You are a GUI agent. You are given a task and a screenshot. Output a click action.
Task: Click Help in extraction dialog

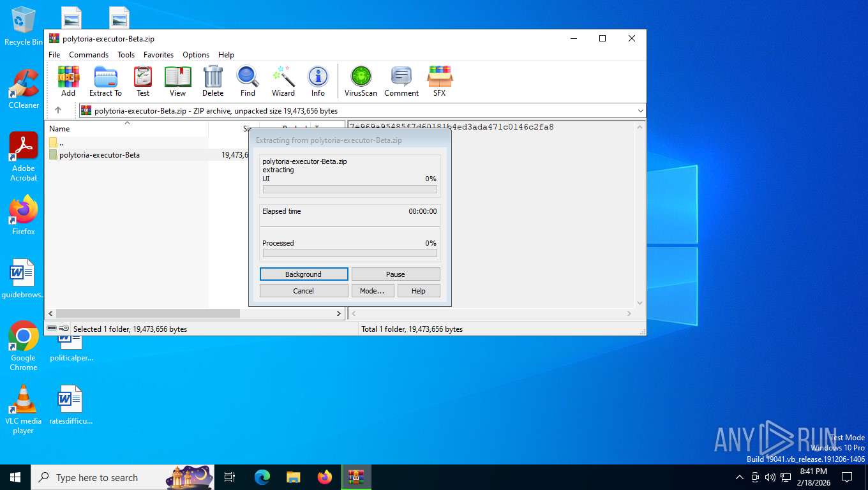(x=419, y=291)
